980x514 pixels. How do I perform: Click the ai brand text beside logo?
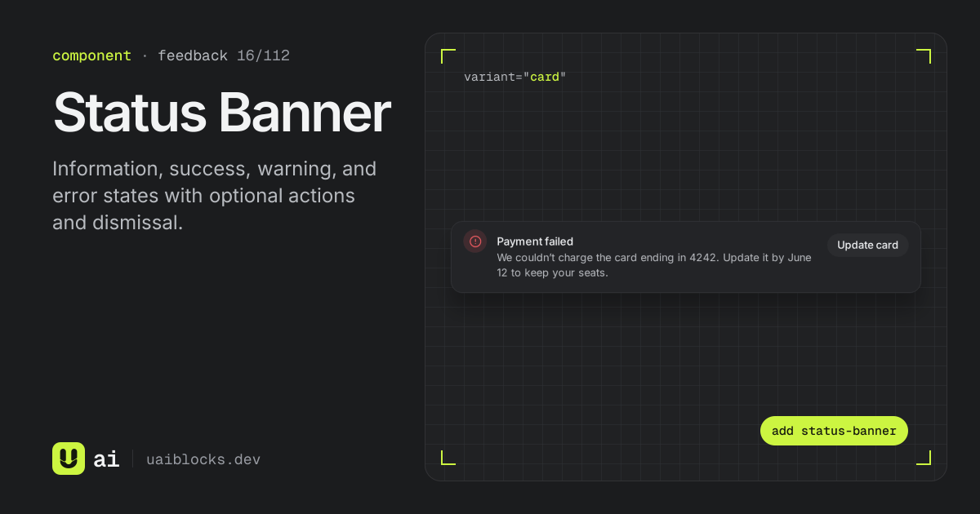[x=106, y=459]
